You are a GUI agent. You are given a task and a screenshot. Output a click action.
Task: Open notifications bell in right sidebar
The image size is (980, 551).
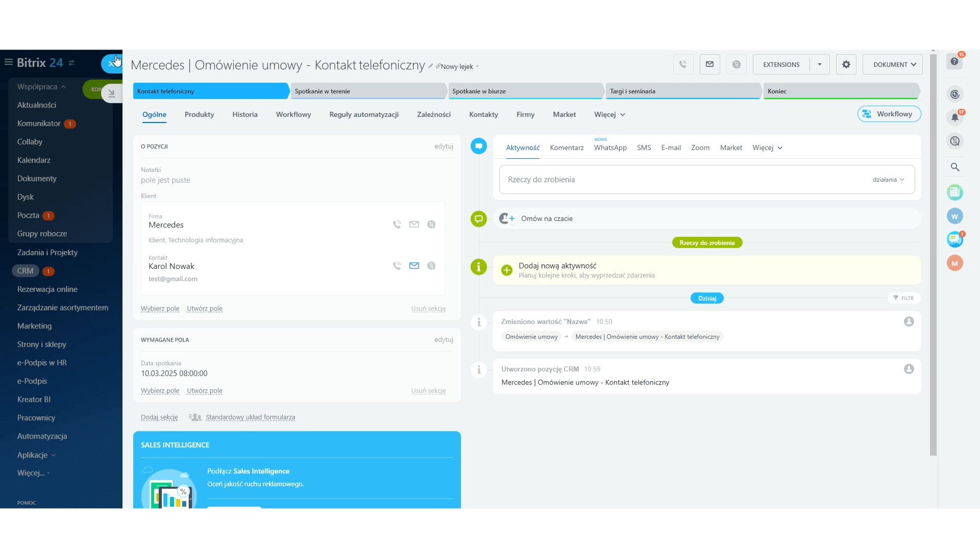coord(955,117)
